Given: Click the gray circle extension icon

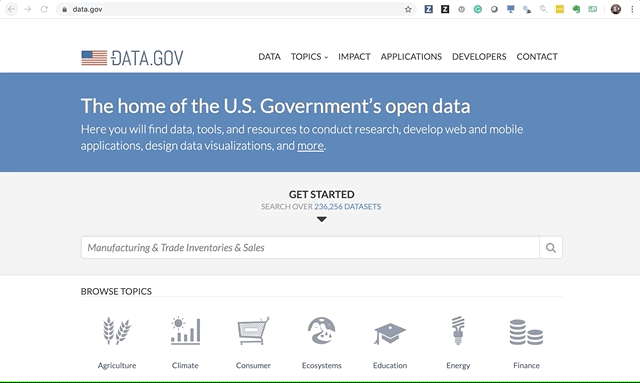Looking at the screenshot, I should [x=461, y=9].
